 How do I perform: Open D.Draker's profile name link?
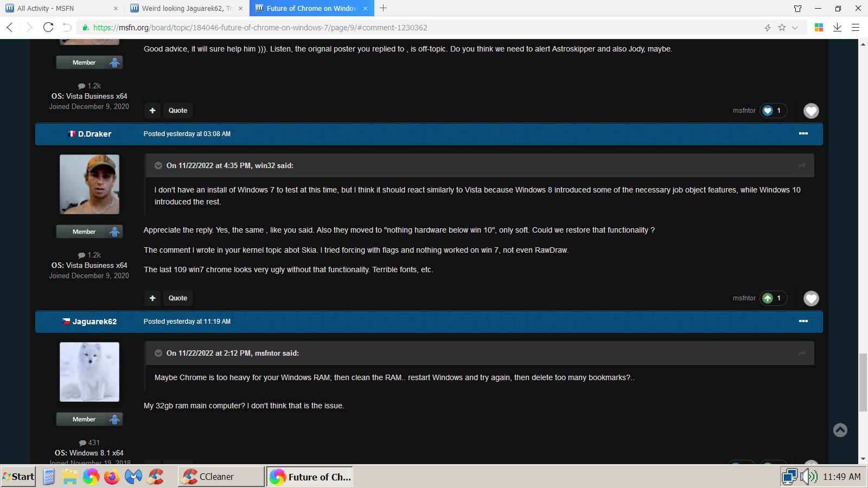94,134
